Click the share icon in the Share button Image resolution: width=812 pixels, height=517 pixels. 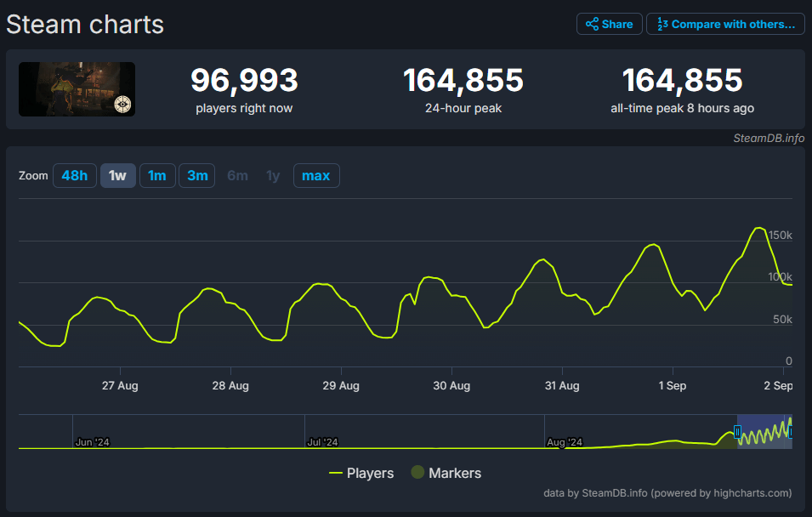pyautogui.click(x=592, y=24)
